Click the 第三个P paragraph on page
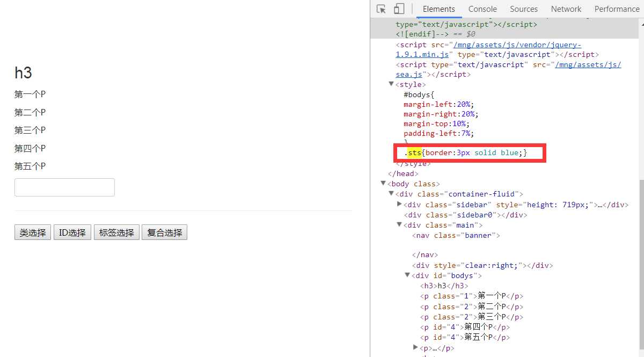This screenshot has width=644, height=357. pyautogui.click(x=30, y=130)
